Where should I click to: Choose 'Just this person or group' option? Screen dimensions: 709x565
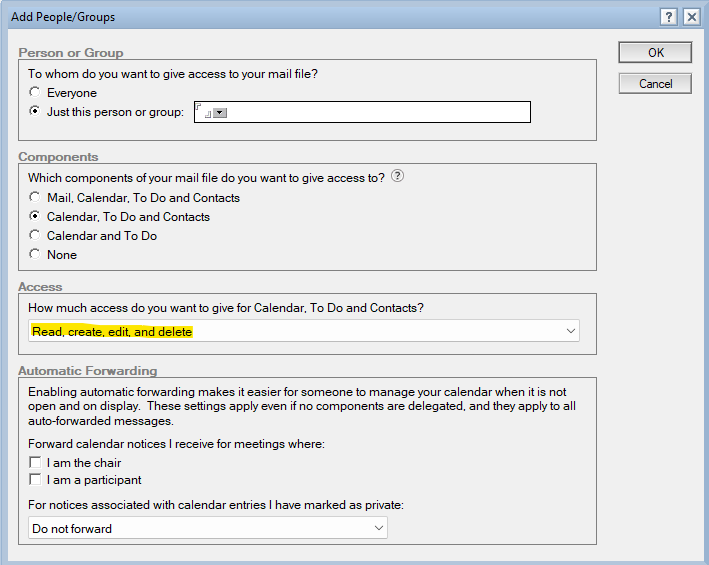pyautogui.click(x=36, y=112)
